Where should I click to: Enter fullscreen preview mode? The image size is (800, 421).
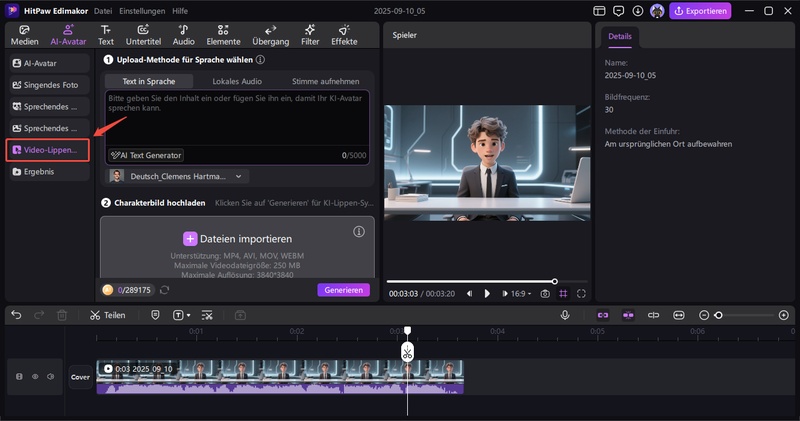pos(581,293)
